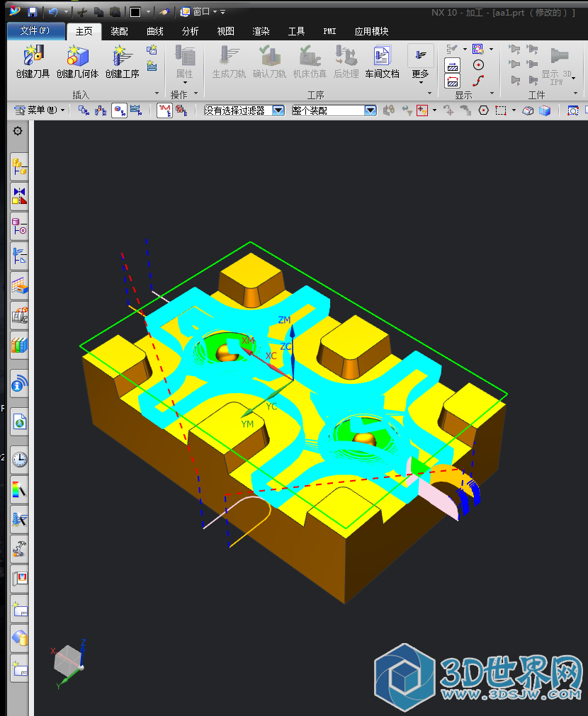Open the selection filter dropdown (没有选择过滤器)
The width and height of the screenshot is (588, 716).
point(244,110)
